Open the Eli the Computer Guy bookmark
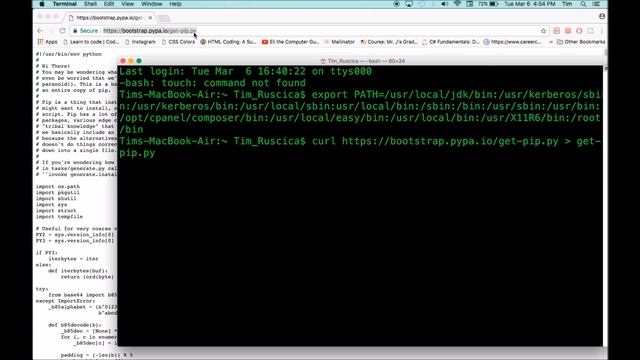 pos(290,42)
